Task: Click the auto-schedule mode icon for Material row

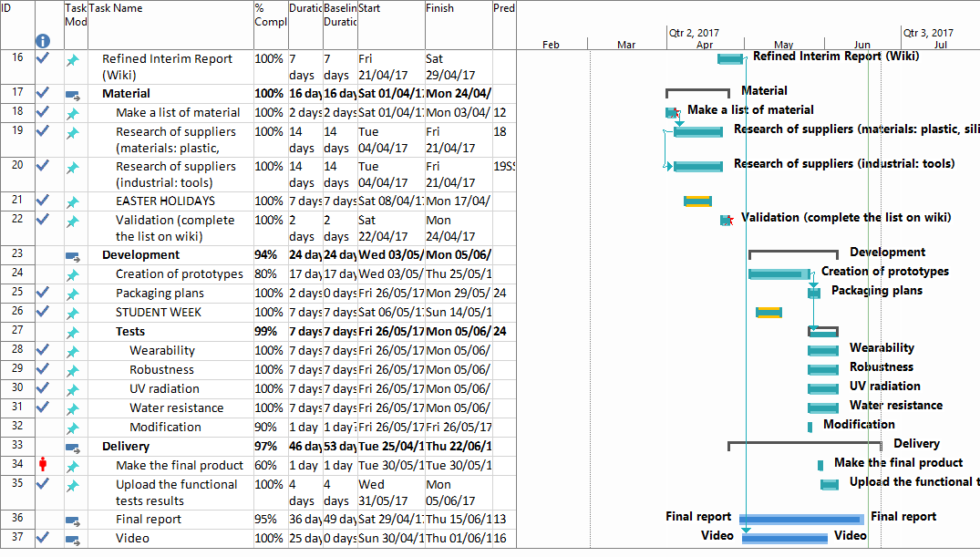Action: (73, 94)
